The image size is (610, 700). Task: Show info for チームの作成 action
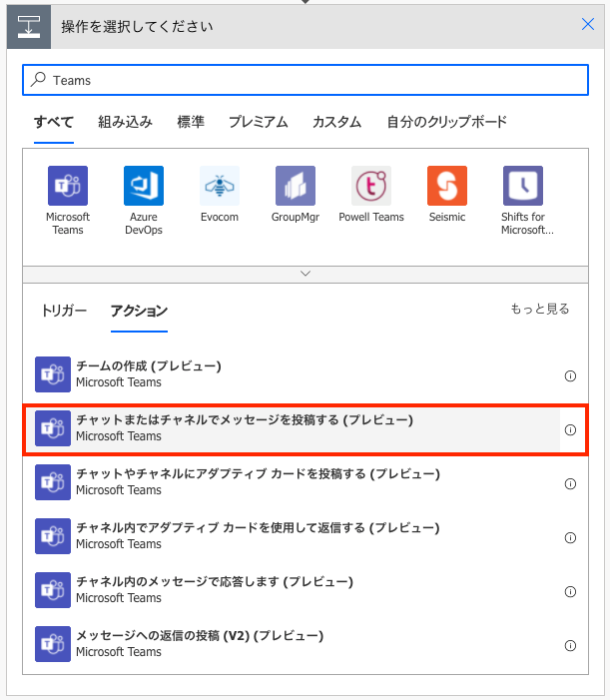(570, 375)
